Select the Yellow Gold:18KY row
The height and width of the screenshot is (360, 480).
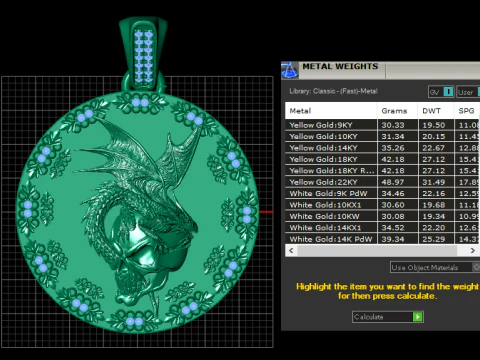382,159
